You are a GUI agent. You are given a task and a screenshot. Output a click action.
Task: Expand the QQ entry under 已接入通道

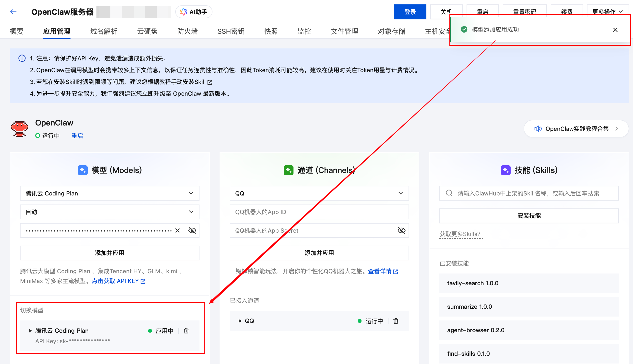240,321
